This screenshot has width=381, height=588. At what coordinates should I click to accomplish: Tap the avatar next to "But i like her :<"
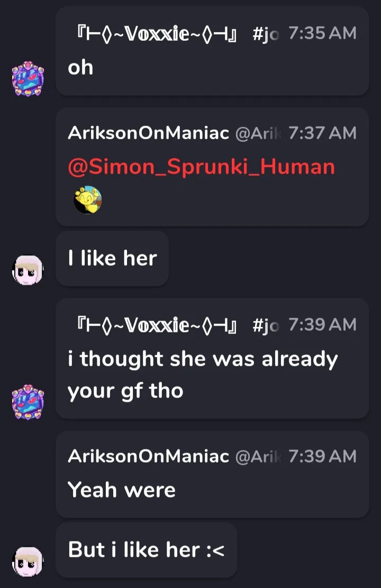(28, 562)
